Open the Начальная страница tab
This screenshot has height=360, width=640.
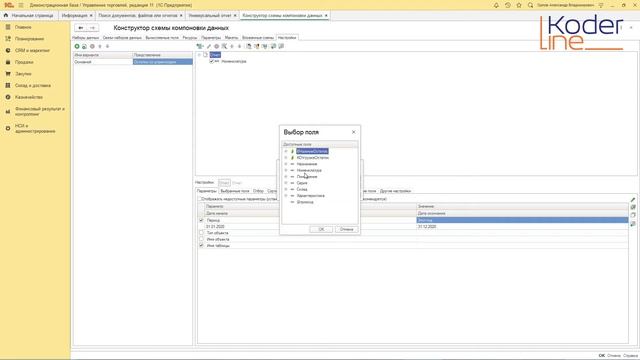pyautogui.click(x=29, y=16)
